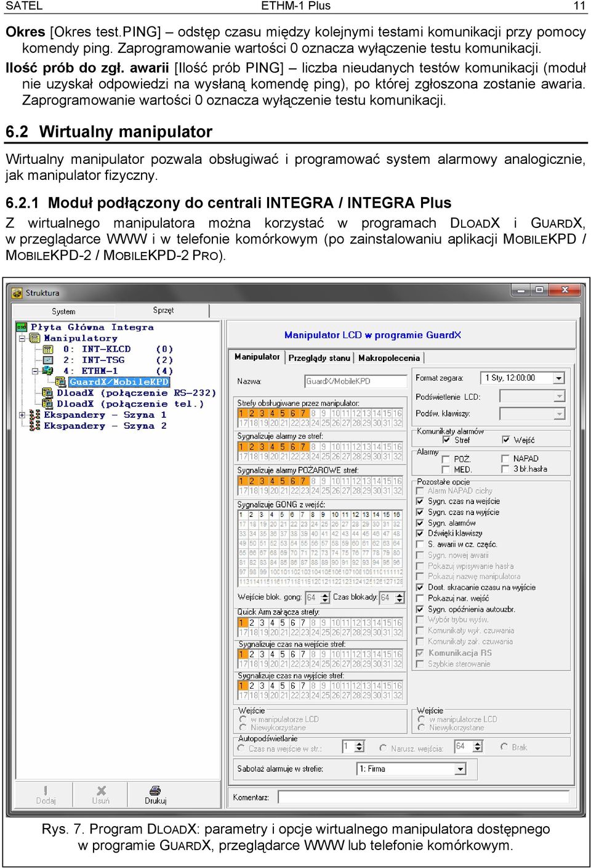Expand the Ekspandery Szyna 1 node
The width and height of the screenshot is (591, 868).
click(22, 415)
